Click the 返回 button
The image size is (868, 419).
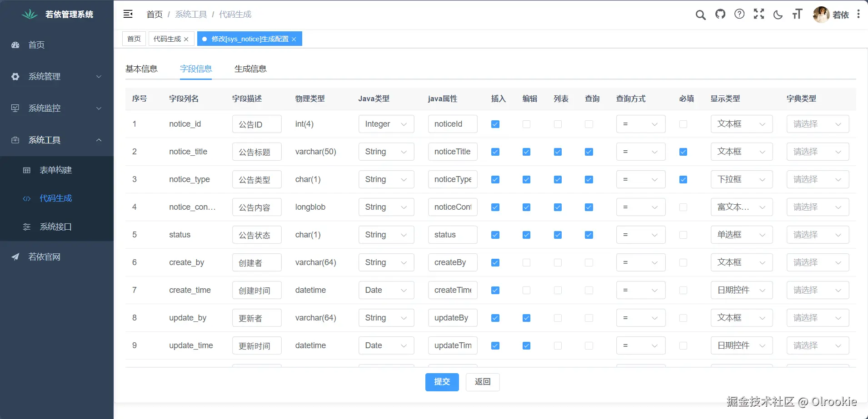coord(482,382)
